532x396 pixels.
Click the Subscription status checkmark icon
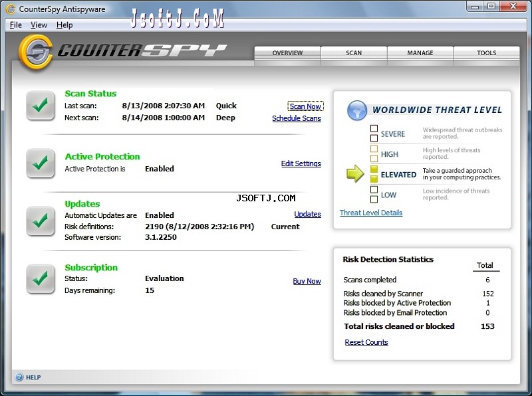41,278
